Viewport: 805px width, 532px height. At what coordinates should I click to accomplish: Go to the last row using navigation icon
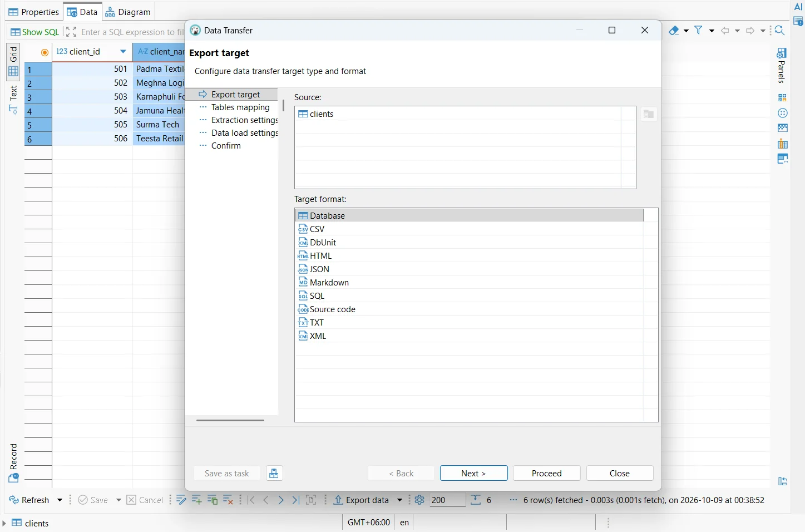[295, 500]
